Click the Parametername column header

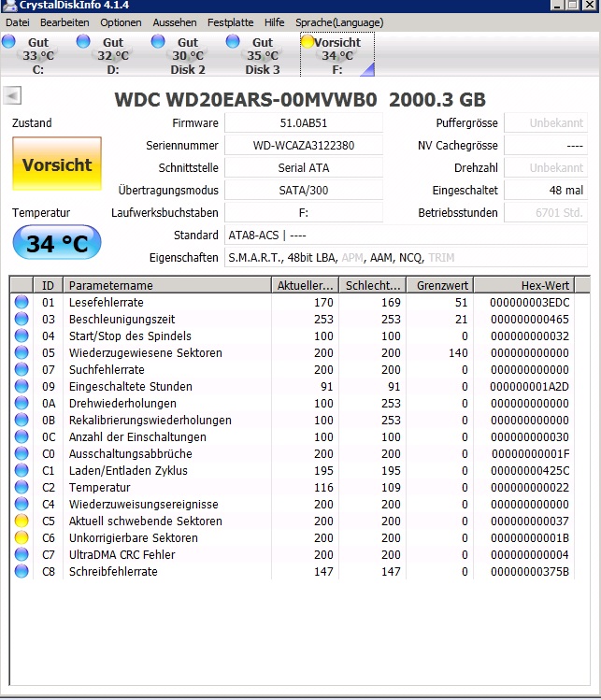tap(167, 285)
